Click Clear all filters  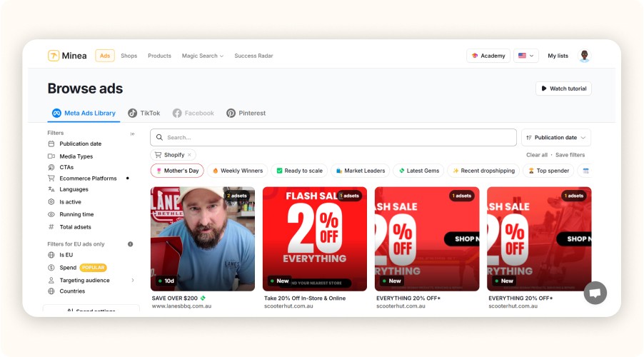click(537, 155)
